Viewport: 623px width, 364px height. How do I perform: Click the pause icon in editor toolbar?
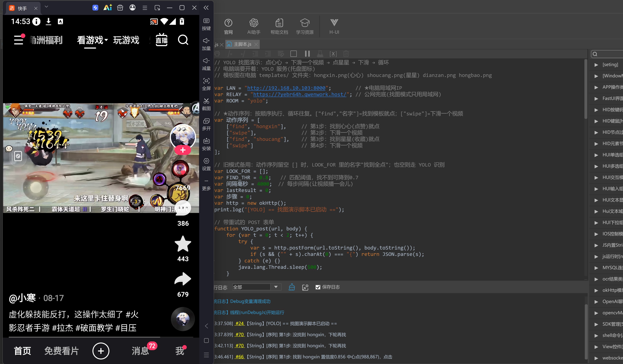tap(307, 54)
